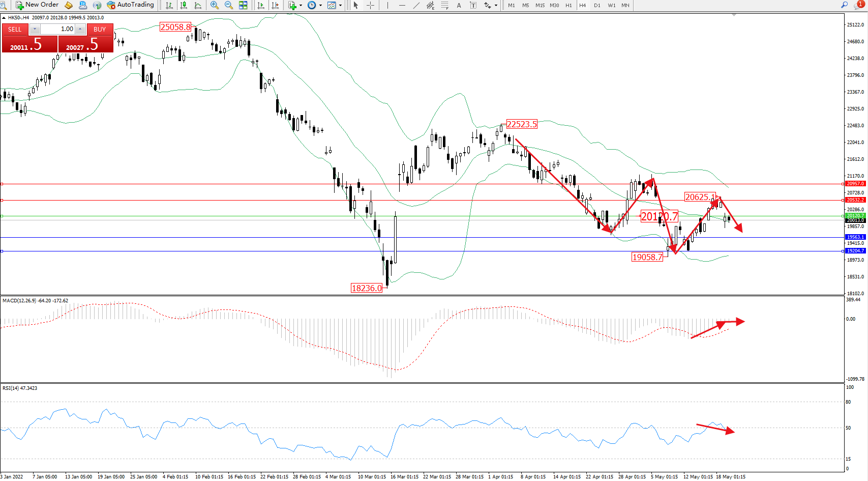Pick the trendline drawing tool
The height and width of the screenshot is (481, 868).
coord(416,5)
